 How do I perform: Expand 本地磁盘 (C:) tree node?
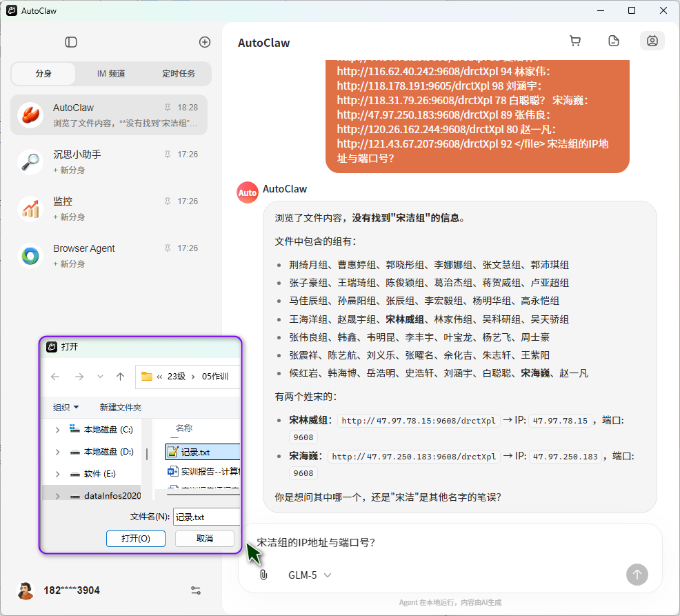coord(57,430)
